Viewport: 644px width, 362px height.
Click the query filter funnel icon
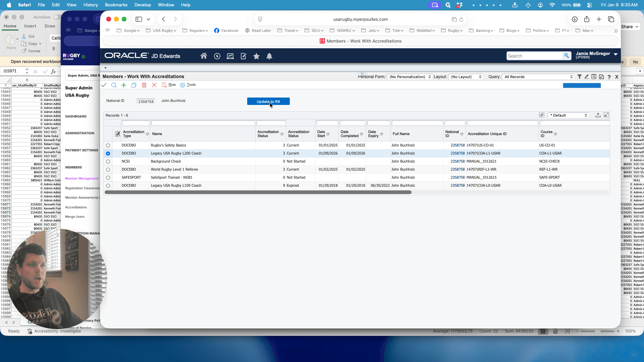click(579, 77)
